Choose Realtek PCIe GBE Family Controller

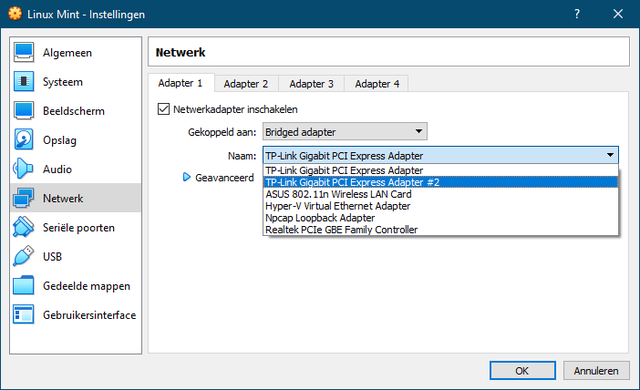click(441, 229)
